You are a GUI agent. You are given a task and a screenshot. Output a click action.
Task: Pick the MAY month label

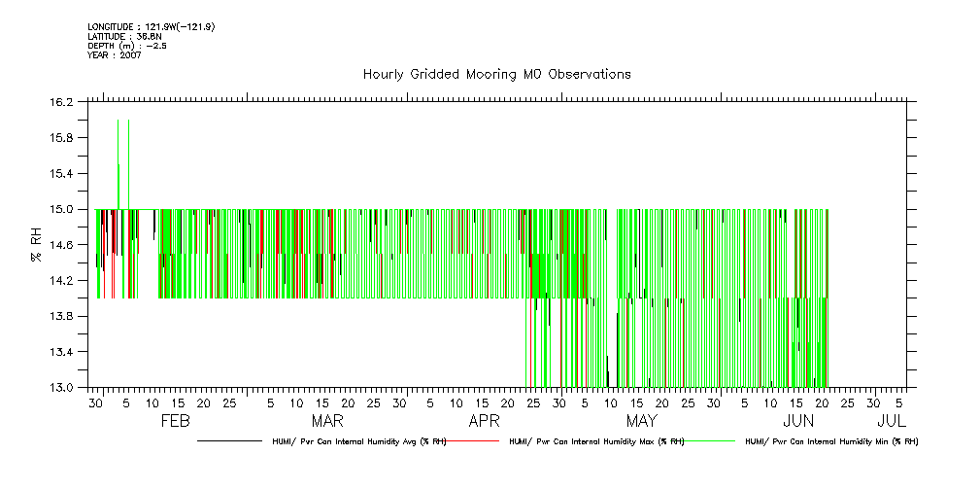click(641, 421)
